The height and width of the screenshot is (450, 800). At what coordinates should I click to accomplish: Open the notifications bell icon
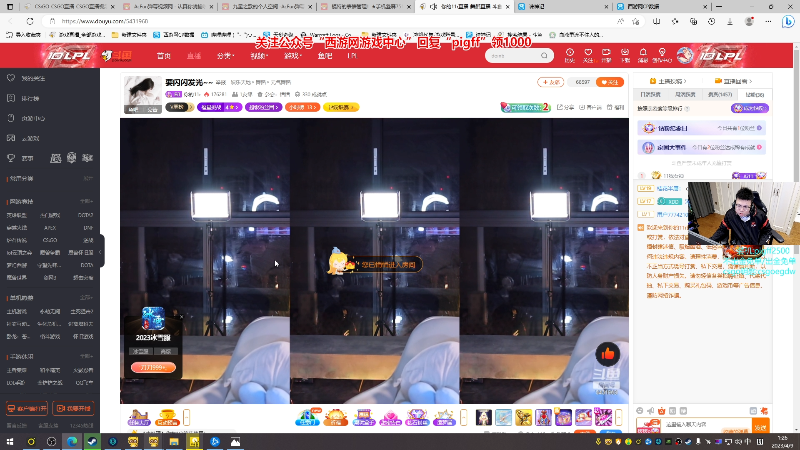(643, 53)
